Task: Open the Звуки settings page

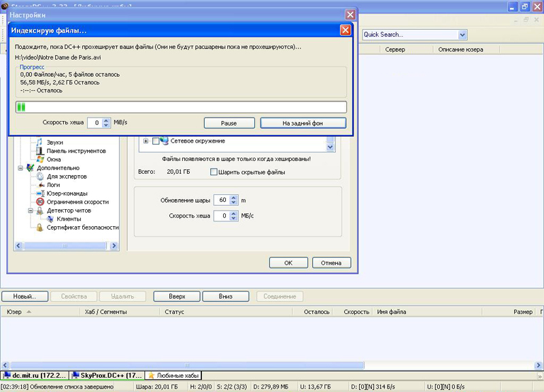Action: tap(55, 142)
